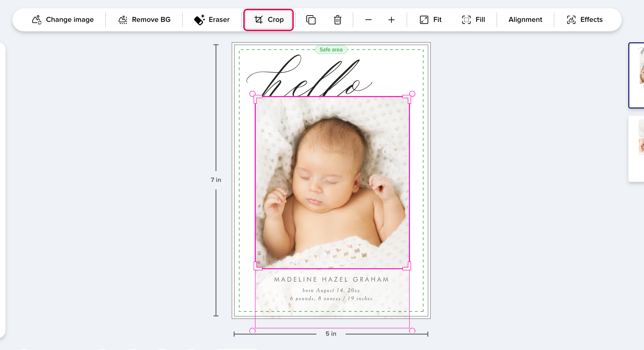Click the bottom-right circular image handle
Image resolution: width=644 pixels, height=350 pixels.
[412, 331]
